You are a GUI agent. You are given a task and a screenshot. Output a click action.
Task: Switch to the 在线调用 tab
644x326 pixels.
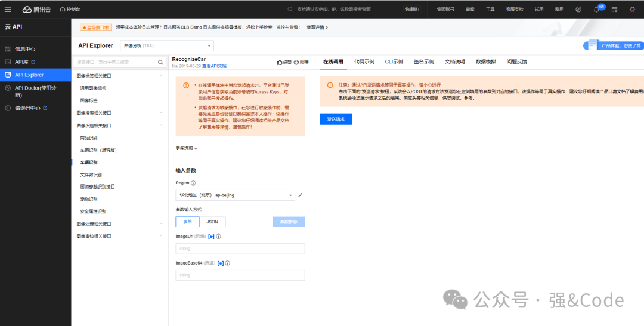coord(333,62)
